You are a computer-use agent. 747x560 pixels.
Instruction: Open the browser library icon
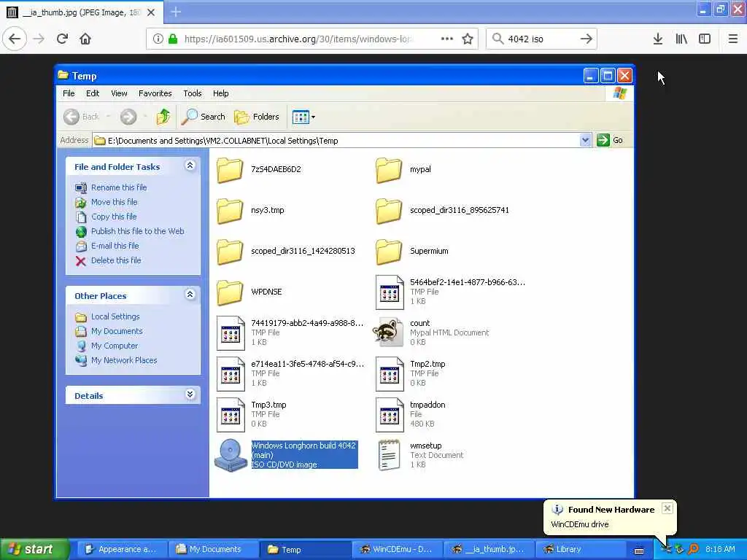(681, 39)
